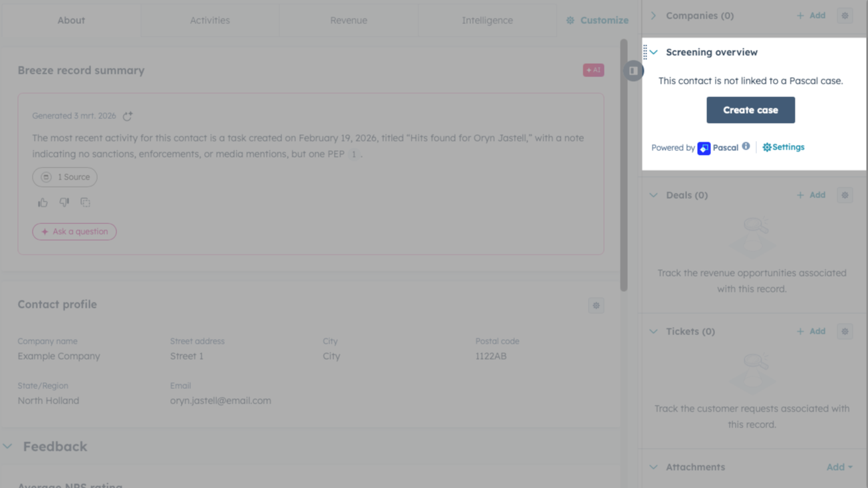Screen dimensions: 868x488
Task: Click the thumbs down feedback icon
Action: pos(64,203)
